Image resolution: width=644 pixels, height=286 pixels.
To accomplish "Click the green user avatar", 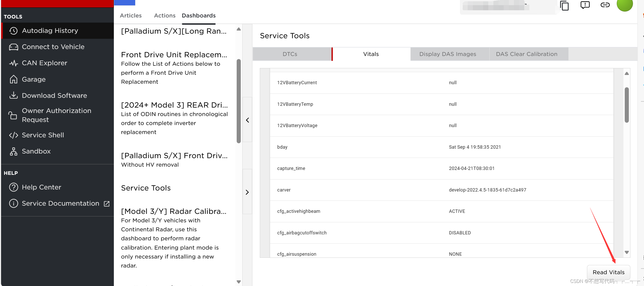I will pos(624,5).
